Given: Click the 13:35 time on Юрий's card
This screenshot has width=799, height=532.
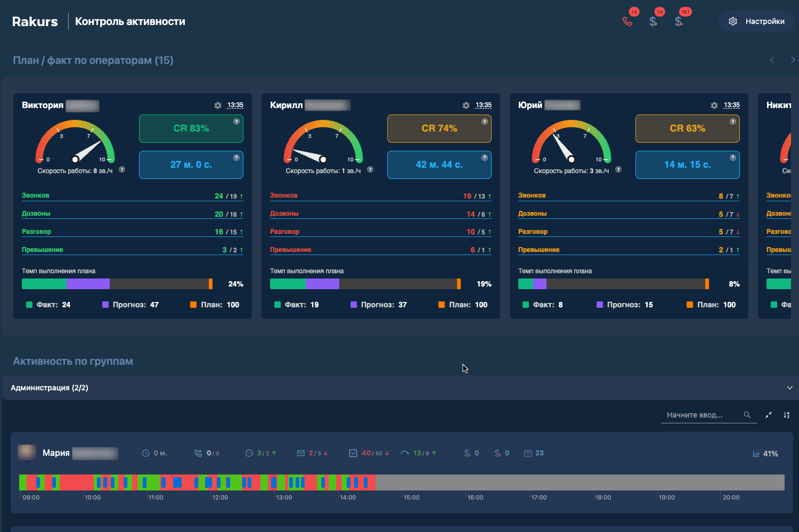Looking at the screenshot, I should (x=732, y=105).
